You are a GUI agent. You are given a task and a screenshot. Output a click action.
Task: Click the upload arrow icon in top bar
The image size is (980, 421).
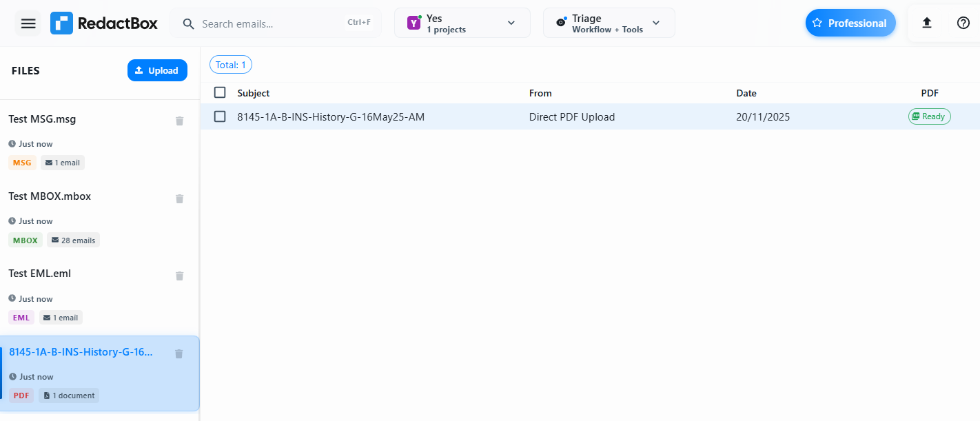point(927,23)
